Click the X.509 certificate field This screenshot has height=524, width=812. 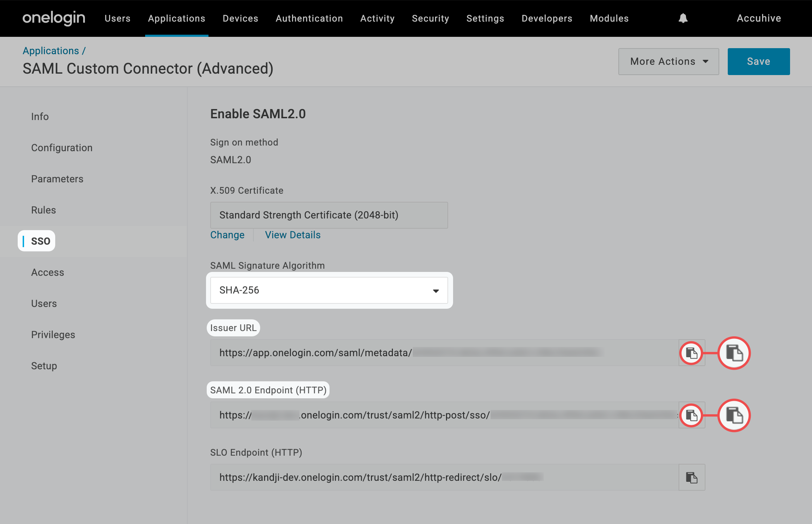click(329, 215)
